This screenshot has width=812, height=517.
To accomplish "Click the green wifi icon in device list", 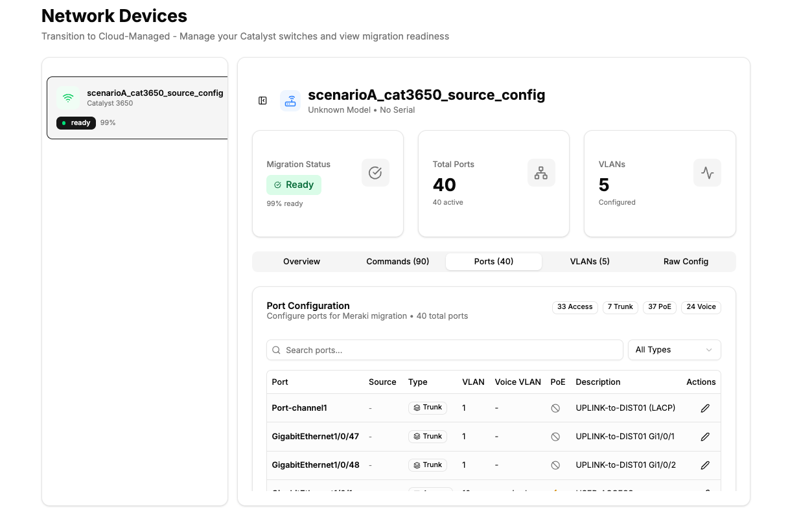I will tap(68, 98).
